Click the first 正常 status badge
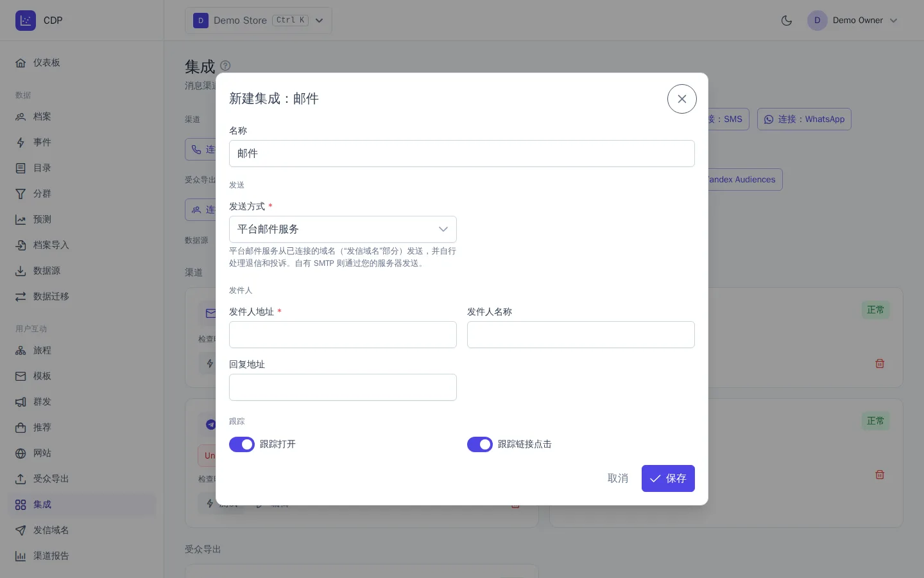 pos(875,310)
